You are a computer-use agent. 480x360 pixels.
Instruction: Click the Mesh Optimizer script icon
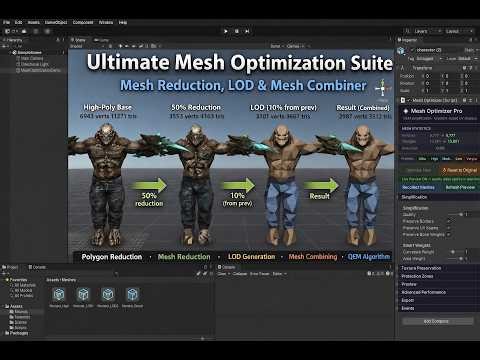coord(403,100)
